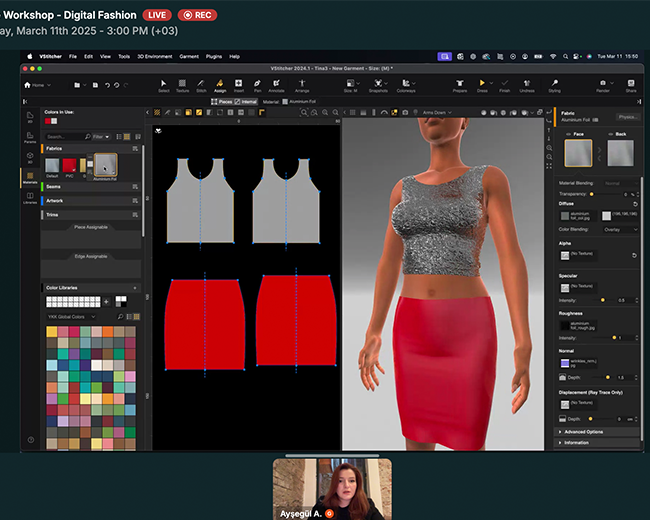Click the Texture tool icon
This screenshot has height=520, width=650.
click(x=182, y=85)
